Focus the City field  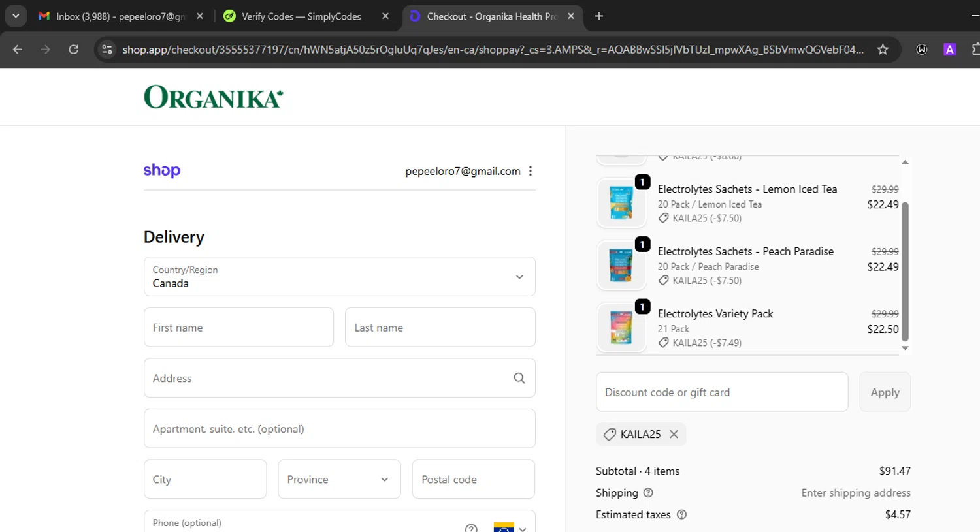click(205, 479)
